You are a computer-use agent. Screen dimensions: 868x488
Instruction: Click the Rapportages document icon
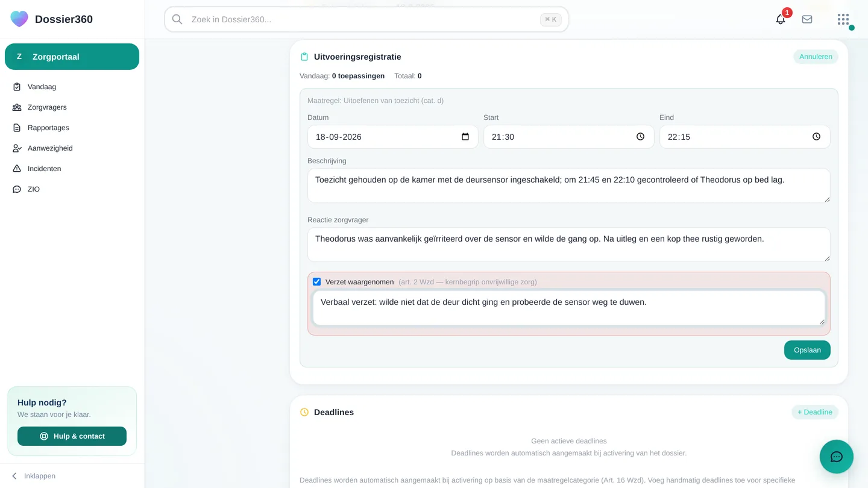coord(17,128)
